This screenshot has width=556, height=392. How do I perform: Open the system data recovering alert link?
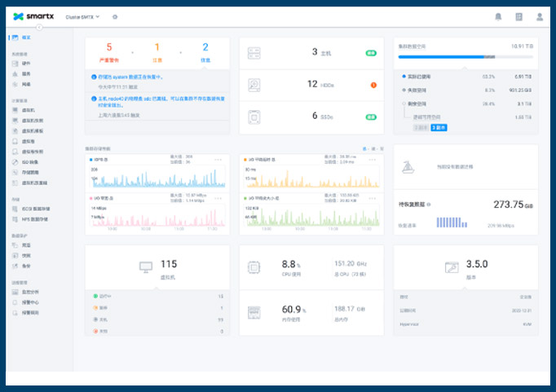tap(130, 77)
